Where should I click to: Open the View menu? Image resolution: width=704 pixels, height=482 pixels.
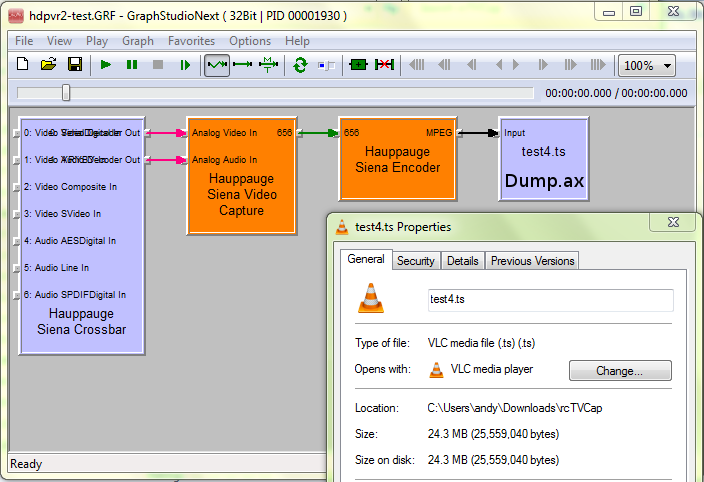(59, 41)
